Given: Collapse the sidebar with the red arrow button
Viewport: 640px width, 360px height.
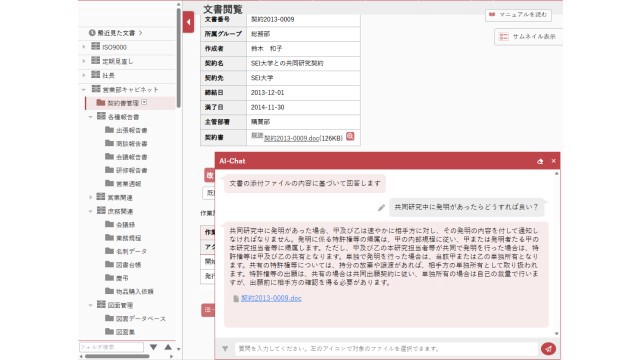Looking at the screenshot, I should click(188, 22).
